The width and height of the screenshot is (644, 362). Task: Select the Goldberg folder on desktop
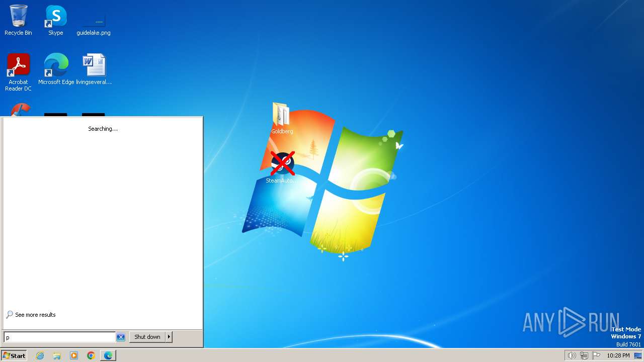click(x=282, y=119)
